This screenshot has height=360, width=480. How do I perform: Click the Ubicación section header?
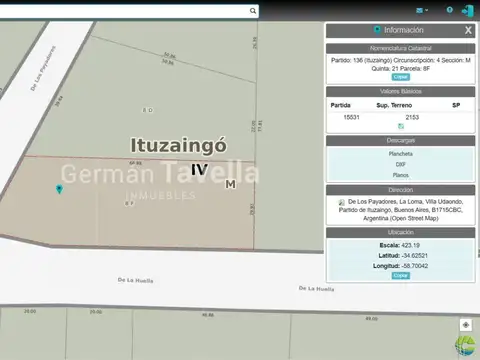[400, 232]
